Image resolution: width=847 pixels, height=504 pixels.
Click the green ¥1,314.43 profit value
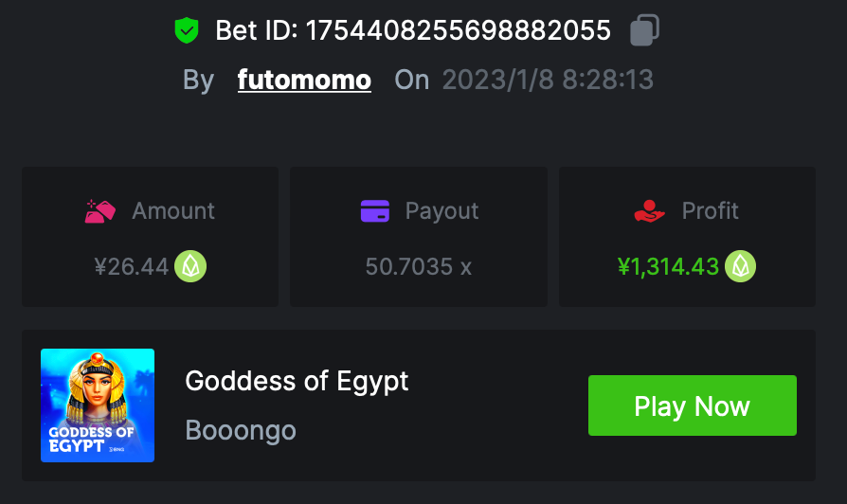coord(668,267)
